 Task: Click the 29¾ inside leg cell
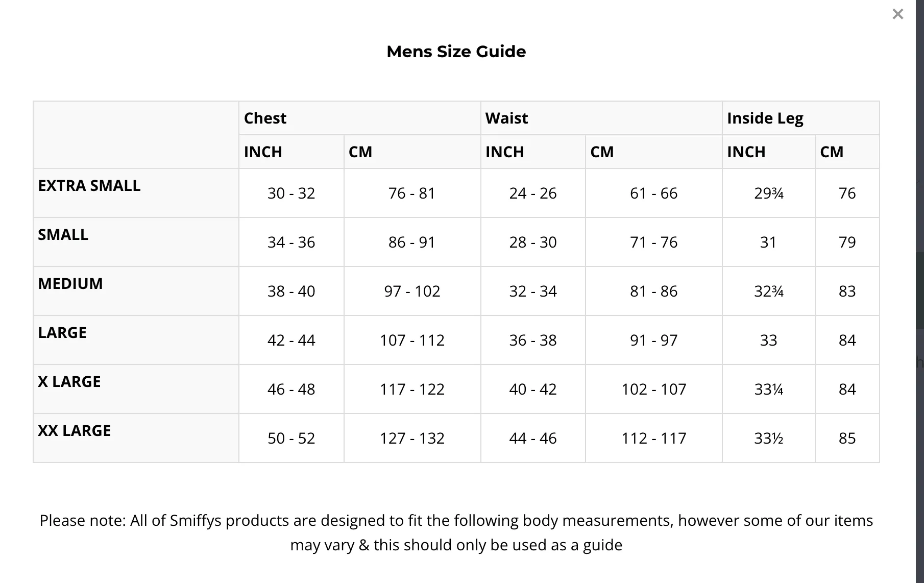769,193
